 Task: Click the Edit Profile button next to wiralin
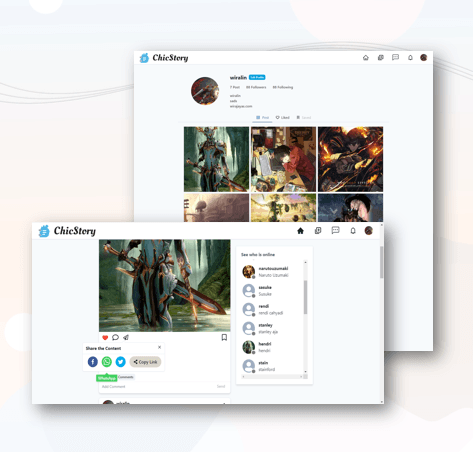click(257, 77)
